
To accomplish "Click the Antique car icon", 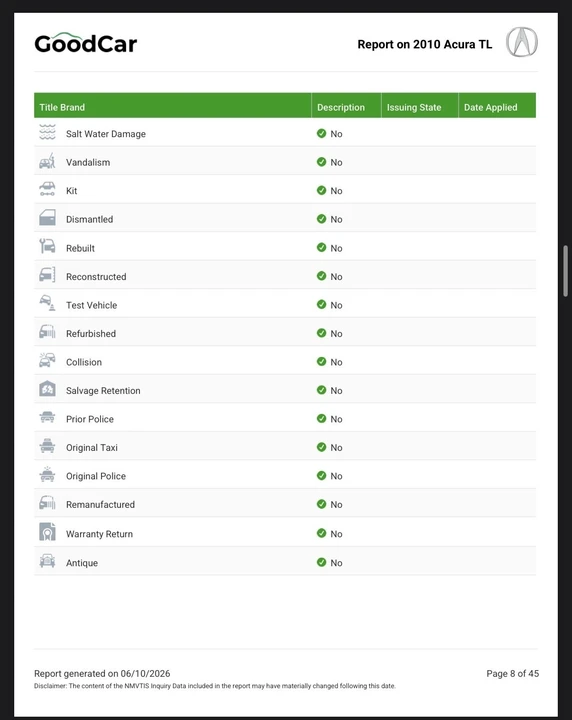I will (x=47, y=561).
